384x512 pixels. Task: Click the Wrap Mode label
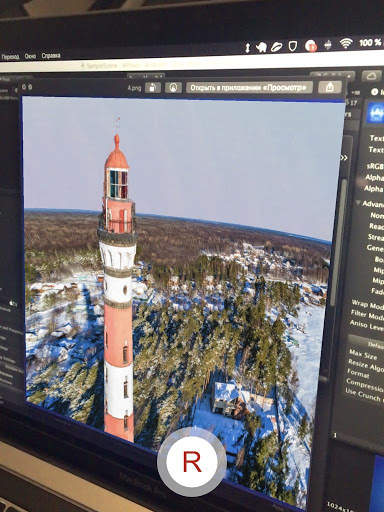(x=368, y=305)
